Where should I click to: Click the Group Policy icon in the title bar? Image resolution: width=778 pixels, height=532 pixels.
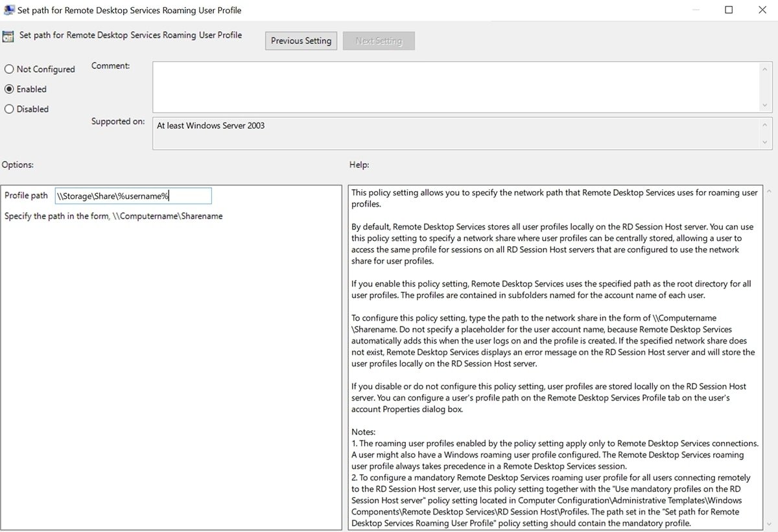(9, 10)
